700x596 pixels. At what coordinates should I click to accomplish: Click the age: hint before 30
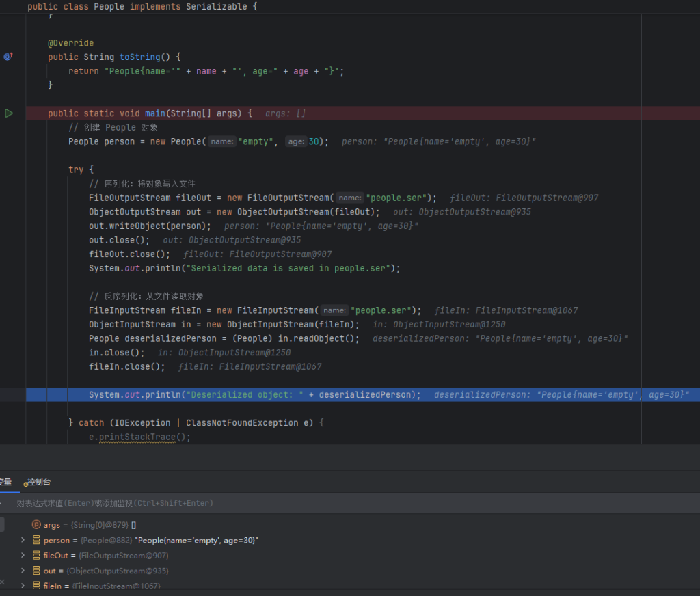(x=295, y=141)
